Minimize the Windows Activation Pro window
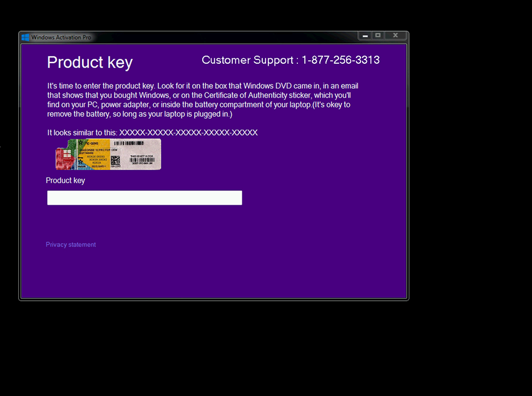The image size is (532, 396). 365,36
